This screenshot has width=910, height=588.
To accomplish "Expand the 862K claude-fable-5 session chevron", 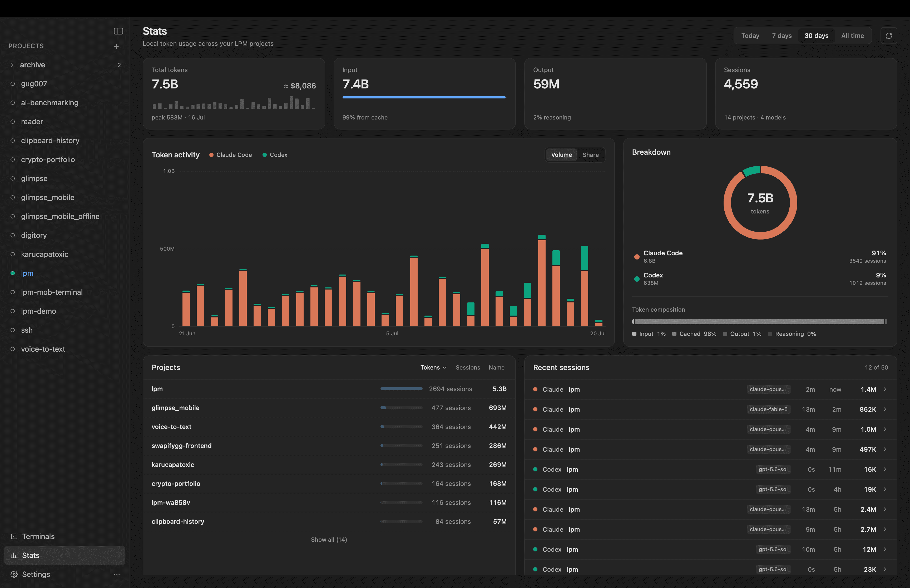I will pyautogui.click(x=885, y=409).
